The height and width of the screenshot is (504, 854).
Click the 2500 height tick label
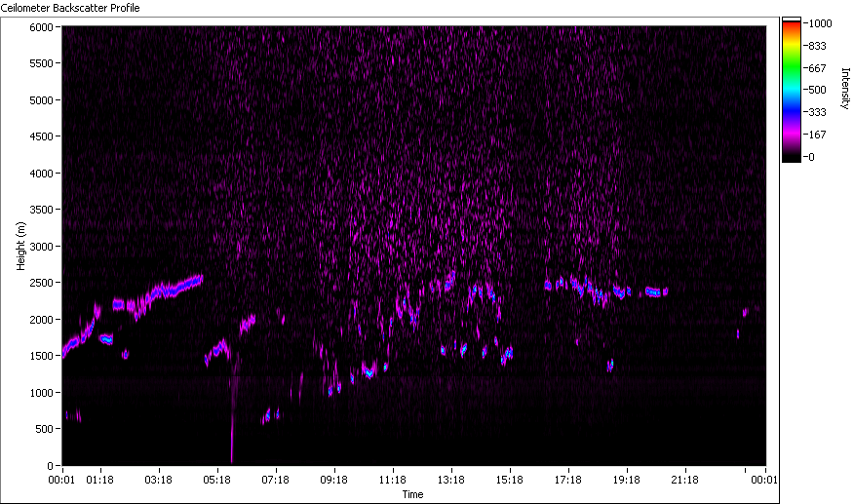coord(41,283)
